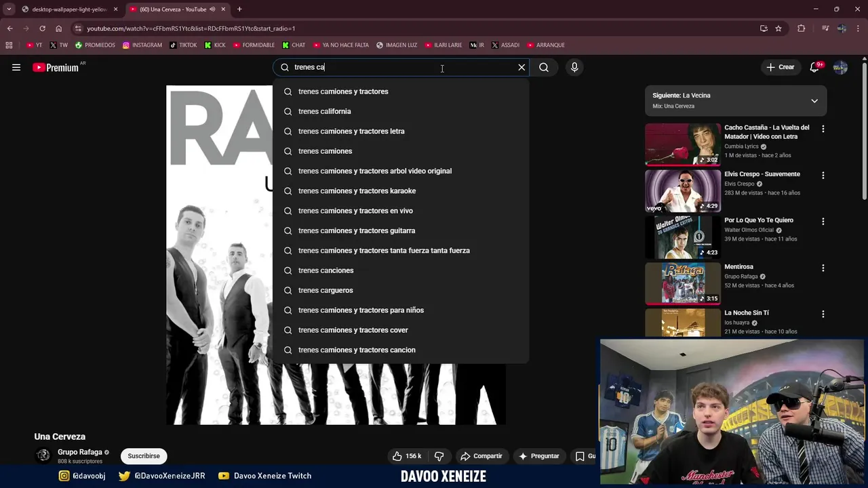Open options for Cacho Castaña video

823,129
